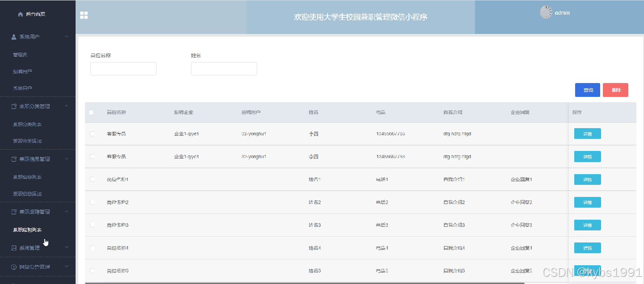Image resolution: width=644 pixels, height=284 pixels.
Task: Check the box for row 岗位名称1
Action: pos(92,180)
